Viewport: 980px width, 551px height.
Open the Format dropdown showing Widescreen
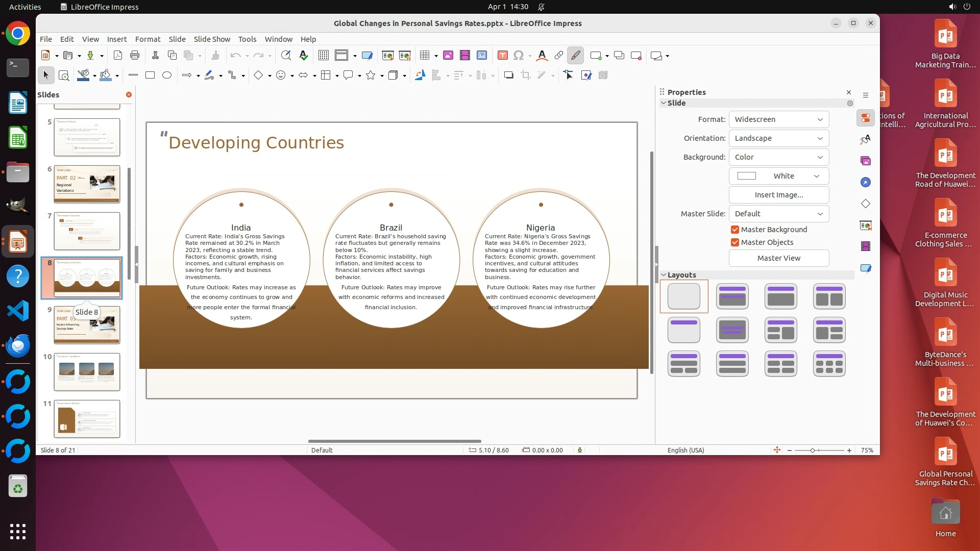pos(778,119)
